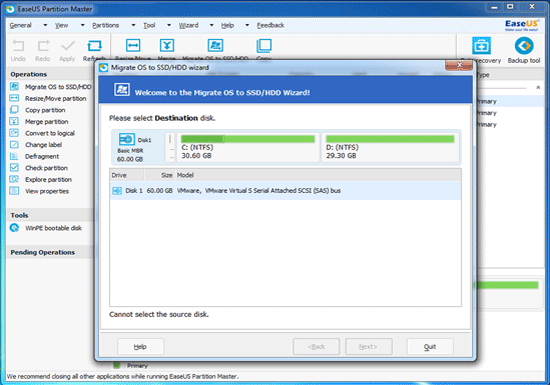
Task: Click the Apply checkmark icon
Action: [67, 46]
